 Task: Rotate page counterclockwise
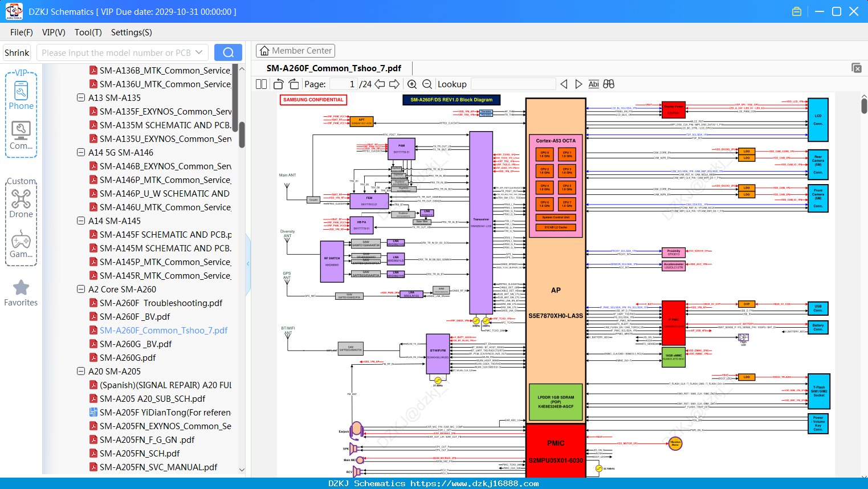point(279,84)
